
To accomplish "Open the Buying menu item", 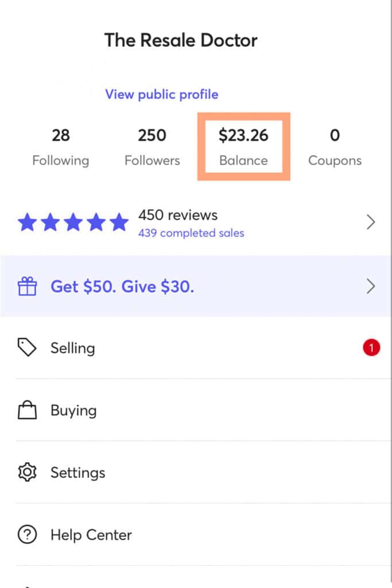I will (196, 410).
